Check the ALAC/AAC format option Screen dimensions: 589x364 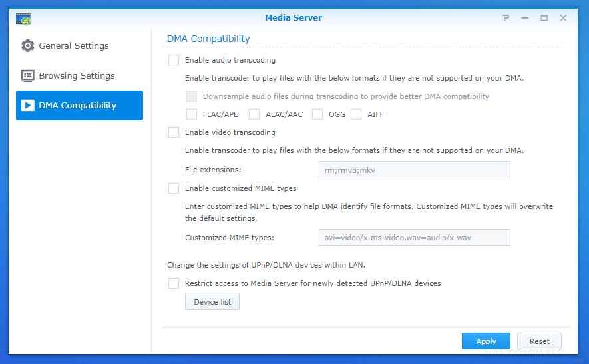coord(254,114)
